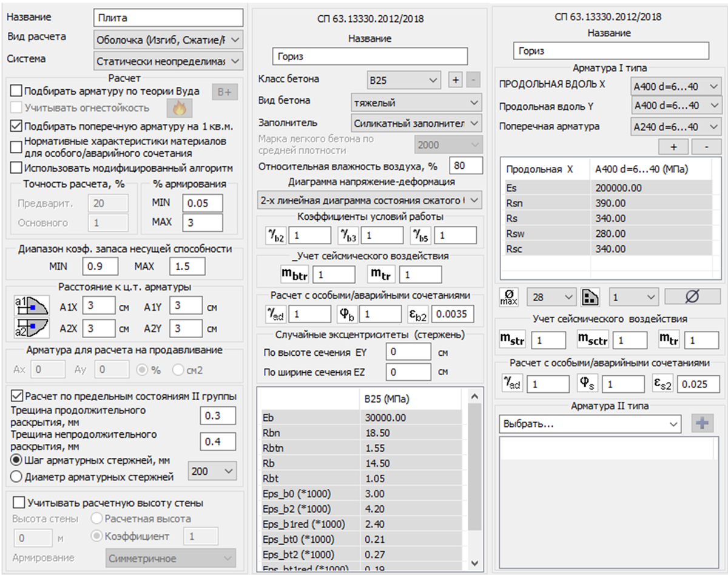Viewport: 728px width, 575px height.
Task: Open the concrete type dropdown
Action: 416,103
